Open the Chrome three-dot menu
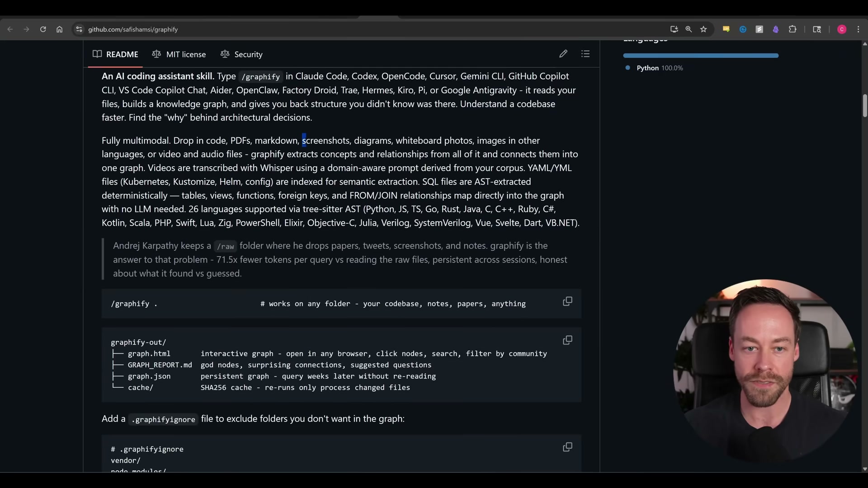Screen dimensions: 868x488 (859, 29)
